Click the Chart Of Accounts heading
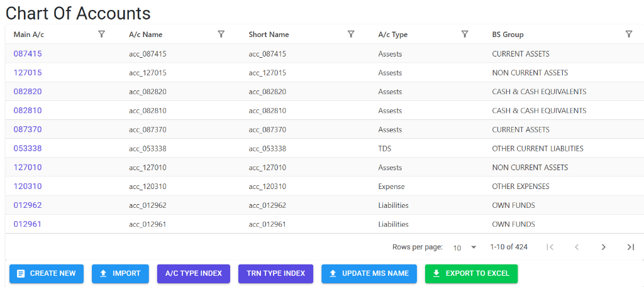Viewport: 644px width, 287px height. pyautogui.click(x=78, y=14)
